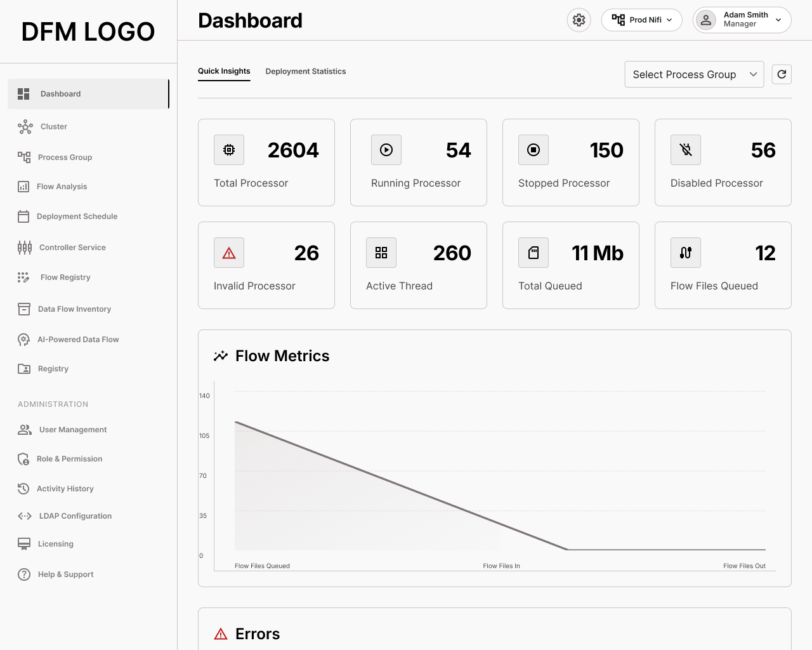Navigate to Flow Registry
Viewport: 812px width, 650px height.
[x=65, y=277]
